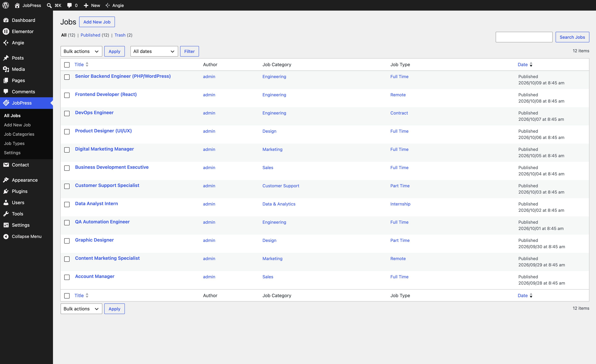Open Job Categories submenu item

pyautogui.click(x=19, y=134)
